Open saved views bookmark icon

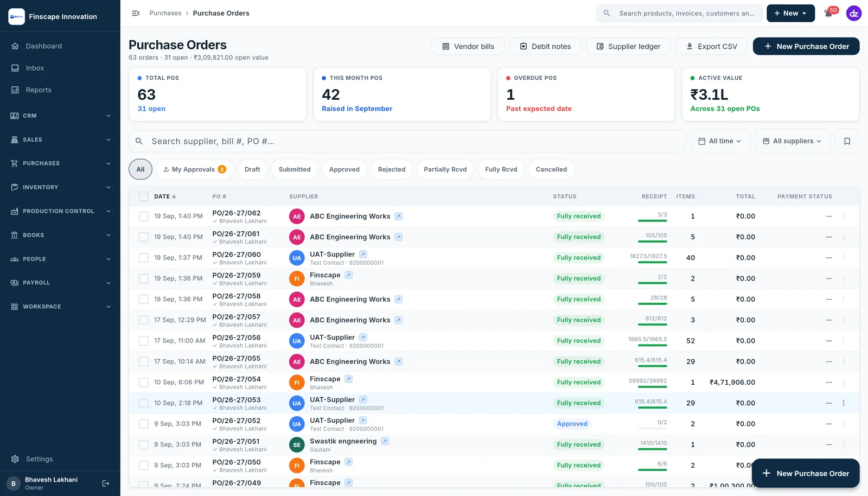point(847,141)
